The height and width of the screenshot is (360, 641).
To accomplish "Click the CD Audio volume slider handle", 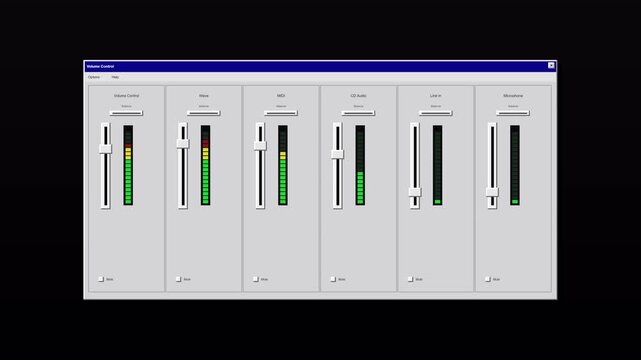I will [x=337, y=154].
